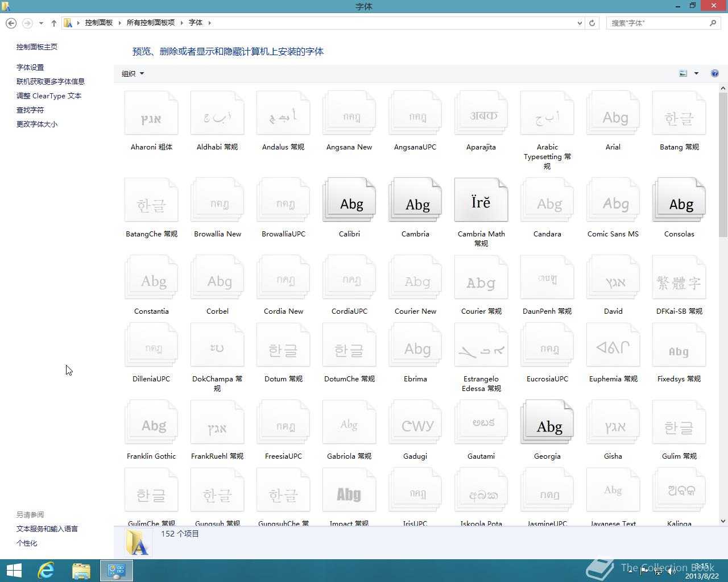Select the Cambria font icon
The height and width of the screenshot is (582, 728).
[415, 200]
